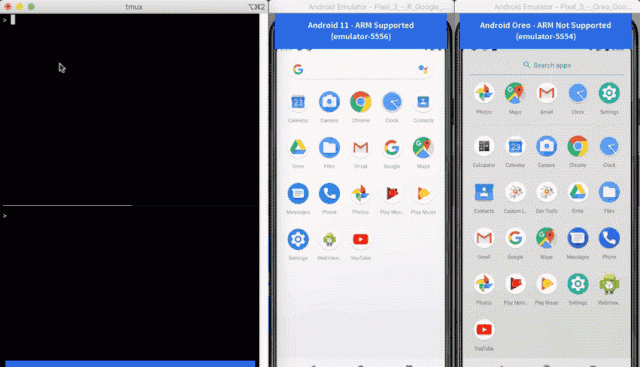This screenshot has height=367, width=640.
Task: Focus the top tmux terminal pane
Action: coord(130,109)
